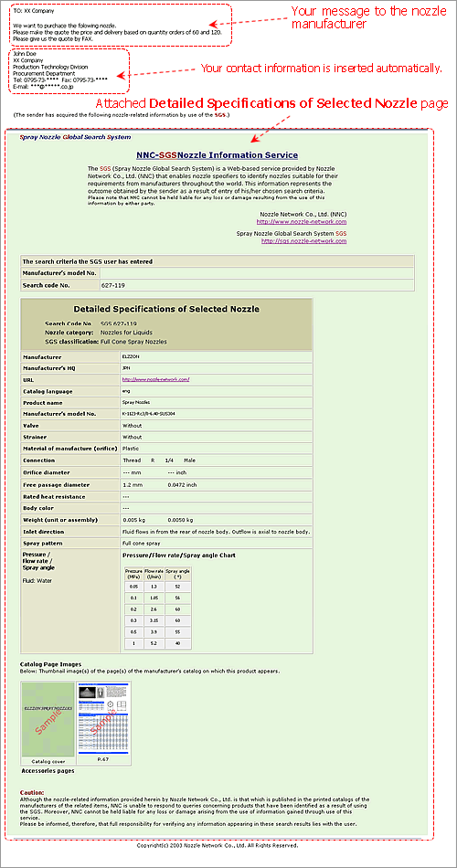
Task: Open the www.nozzle-network.com link under Nozzle Network Co.
Action: coord(302,221)
